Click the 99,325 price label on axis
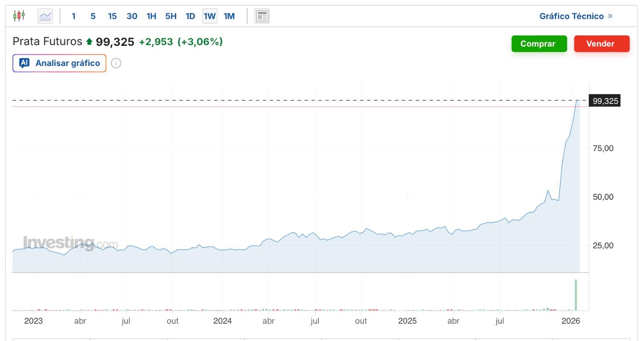This screenshot has width=644, height=341. click(x=605, y=101)
